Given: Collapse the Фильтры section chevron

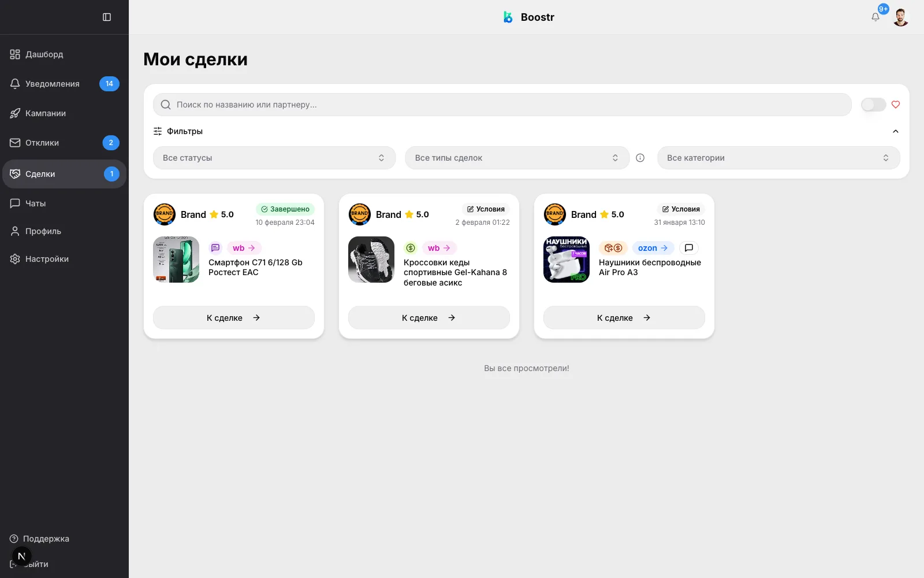Looking at the screenshot, I should 896,131.
